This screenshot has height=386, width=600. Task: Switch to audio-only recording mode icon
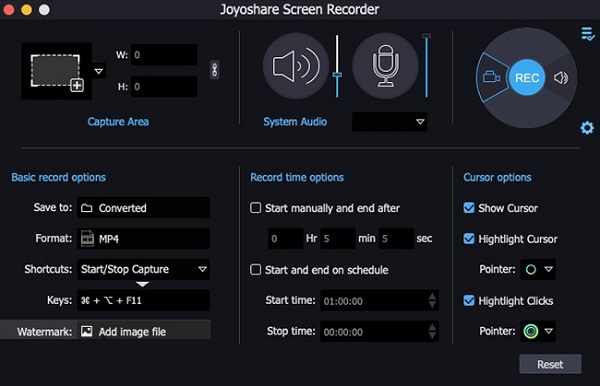coord(561,78)
